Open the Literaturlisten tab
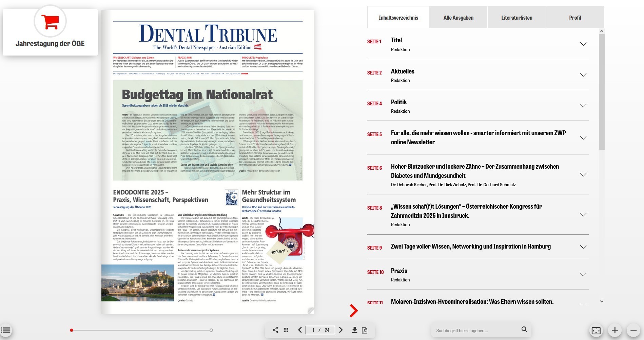 (x=517, y=18)
